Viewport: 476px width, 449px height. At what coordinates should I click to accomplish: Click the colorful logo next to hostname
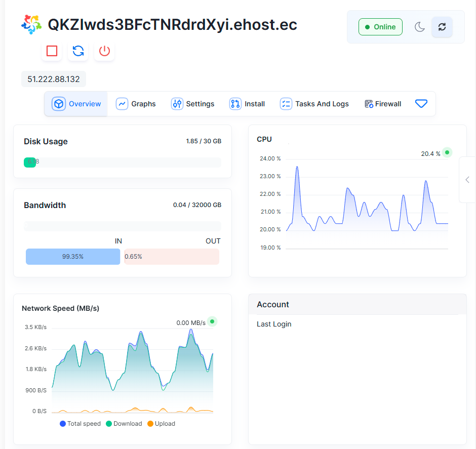tap(31, 24)
